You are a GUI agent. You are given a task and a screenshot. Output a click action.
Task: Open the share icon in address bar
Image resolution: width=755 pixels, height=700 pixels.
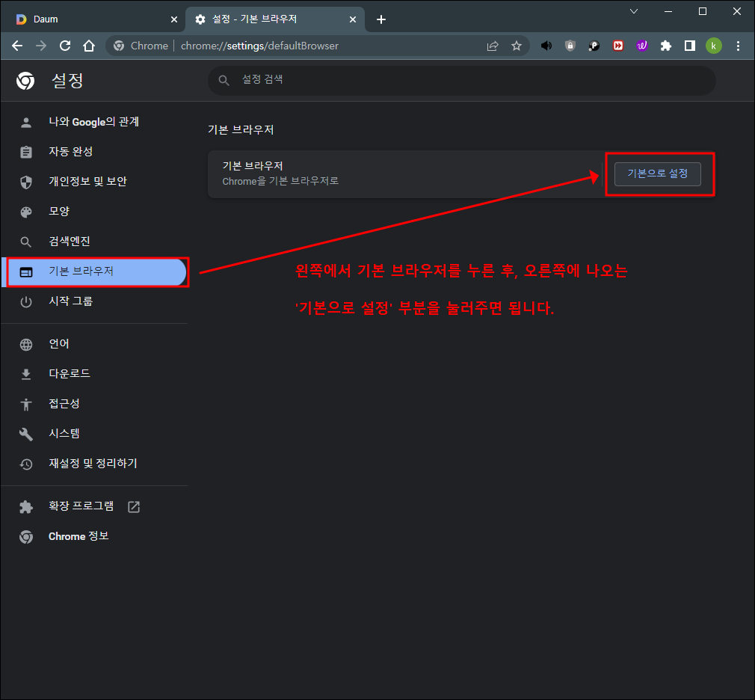tap(493, 46)
